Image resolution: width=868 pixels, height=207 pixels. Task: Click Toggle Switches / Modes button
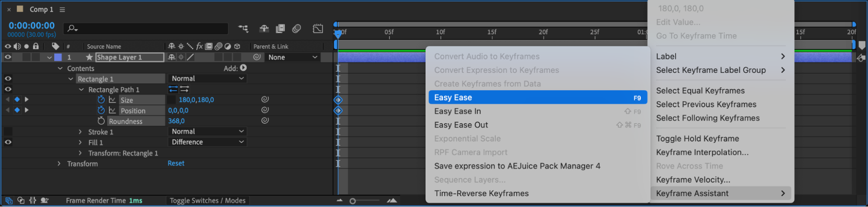[208, 200]
